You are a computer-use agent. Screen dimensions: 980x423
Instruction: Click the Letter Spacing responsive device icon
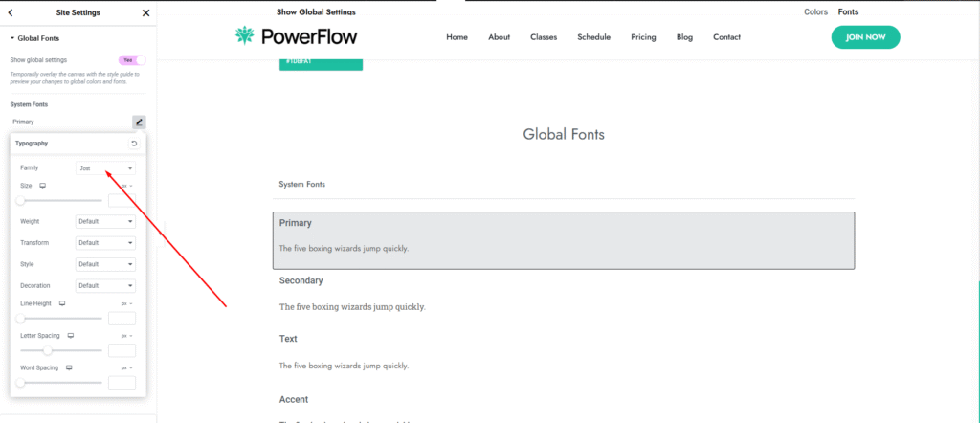[70, 336]
